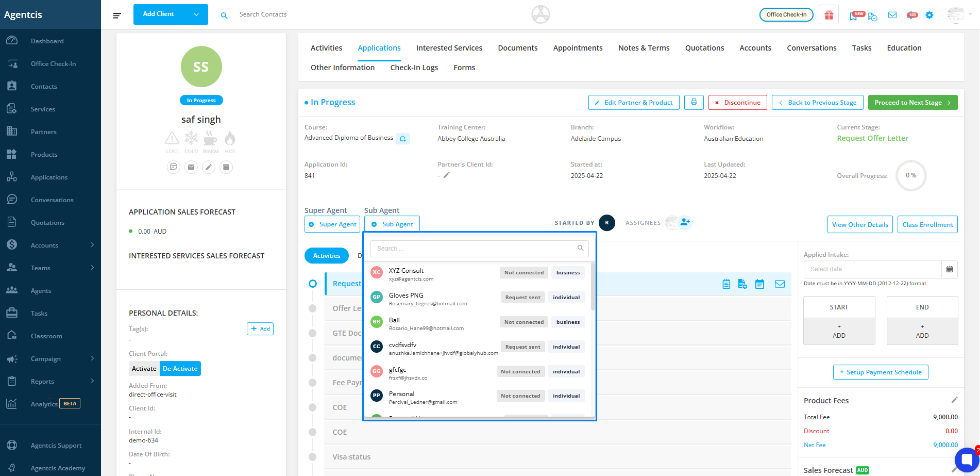Viewport: 980px width, 476px height.
Task: Select XYZ Consult agent row
Action: (478, 274)
